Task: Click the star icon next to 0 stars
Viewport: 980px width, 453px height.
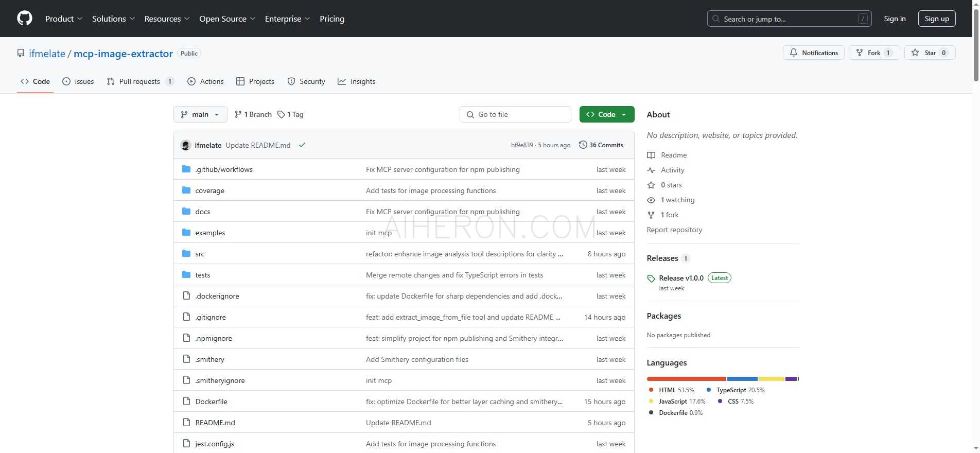Action: (651, 185)
